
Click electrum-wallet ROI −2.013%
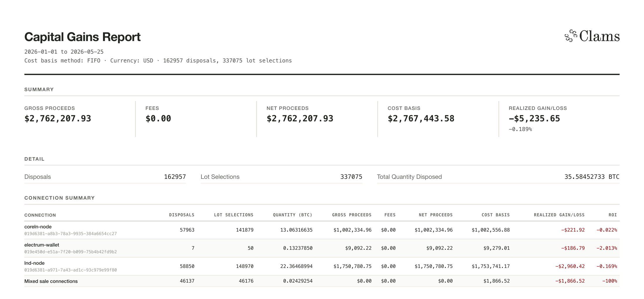[607, 248]
